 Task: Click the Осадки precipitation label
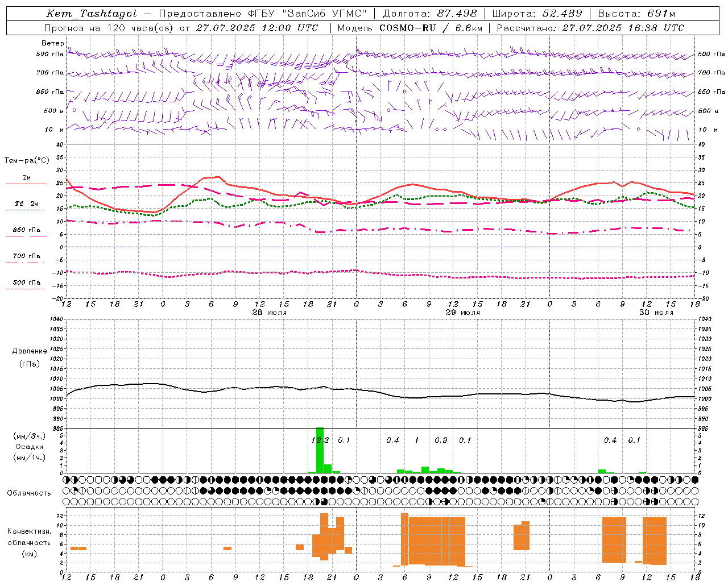(30, 447)
